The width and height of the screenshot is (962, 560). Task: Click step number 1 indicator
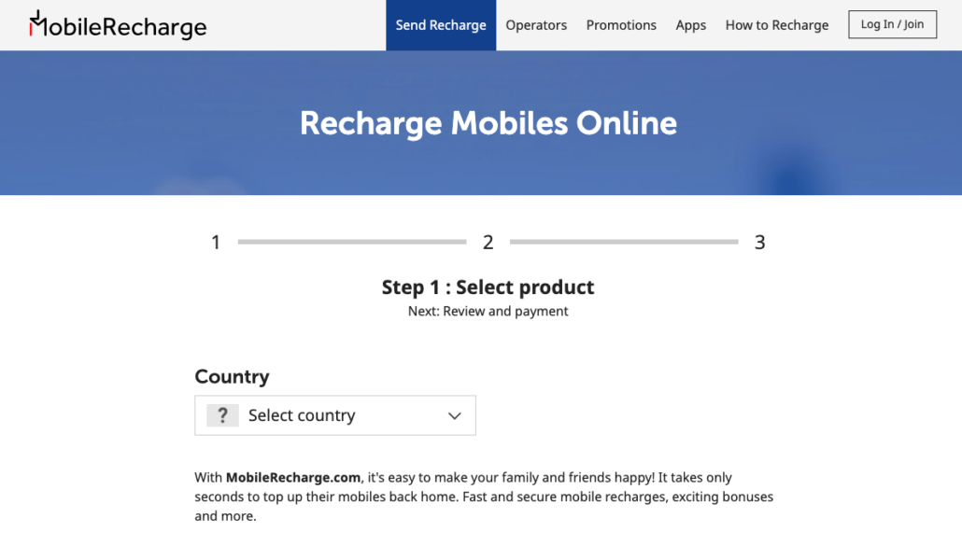pyautogui.click(x=216, y=243)
